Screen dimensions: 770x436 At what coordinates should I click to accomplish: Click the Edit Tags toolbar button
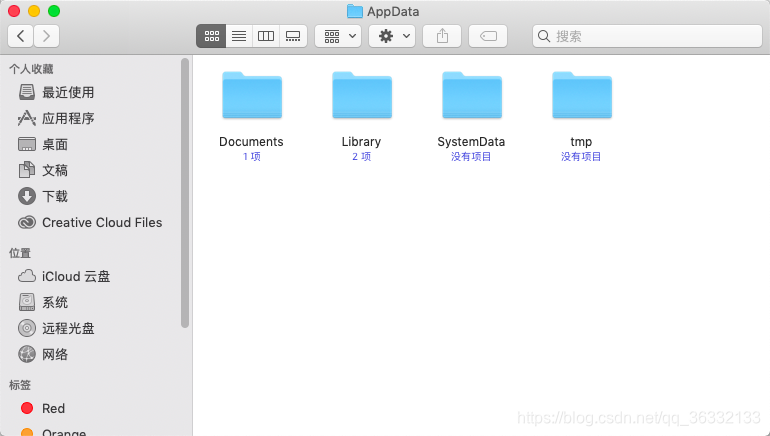[488, 36]
